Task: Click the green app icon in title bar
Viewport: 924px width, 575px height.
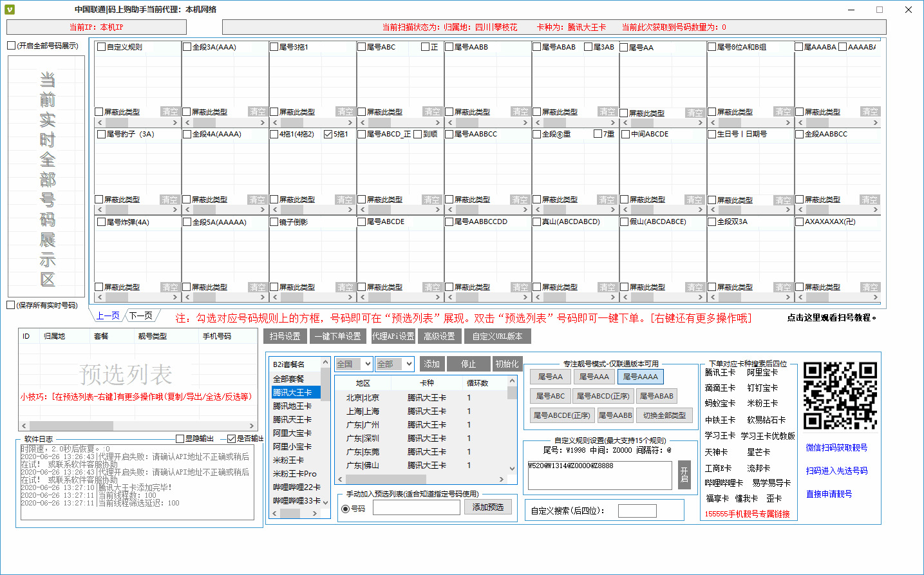Action: (9, 10)
